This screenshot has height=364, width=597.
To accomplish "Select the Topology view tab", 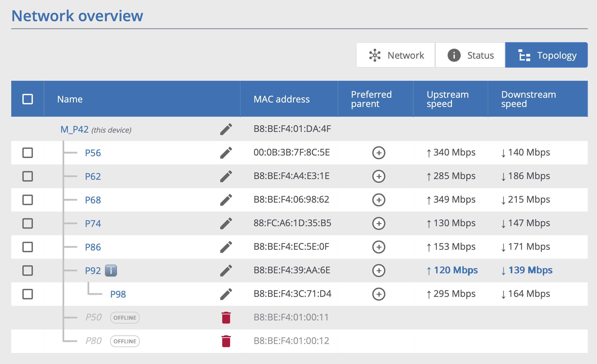I will coord(546,55).
